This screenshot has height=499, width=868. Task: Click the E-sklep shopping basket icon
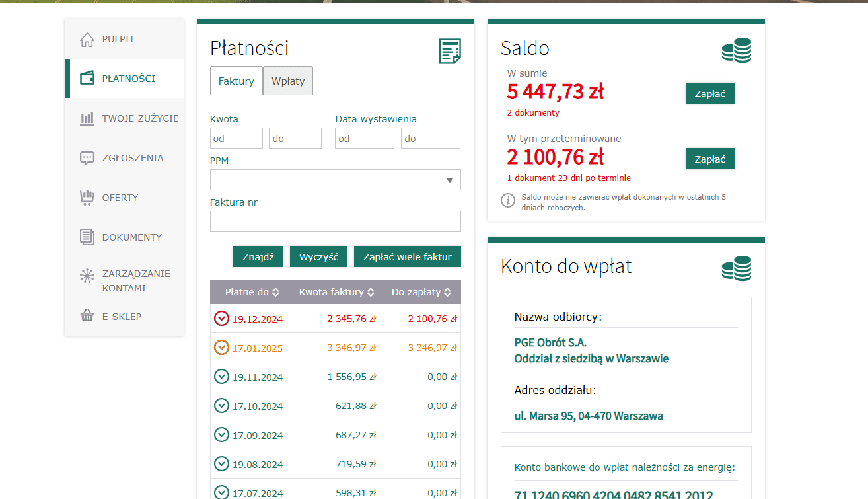tap(87, 316)
